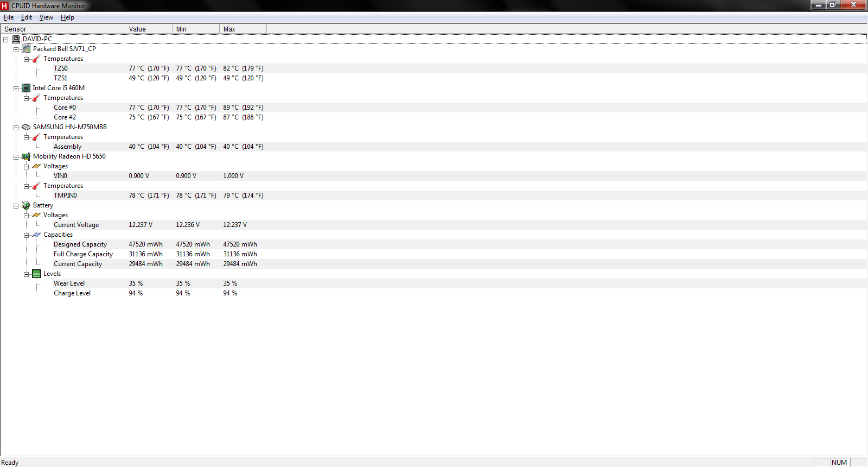Click the Ready status text
Screen dimensions: 868x467
(x=10, y=463)
